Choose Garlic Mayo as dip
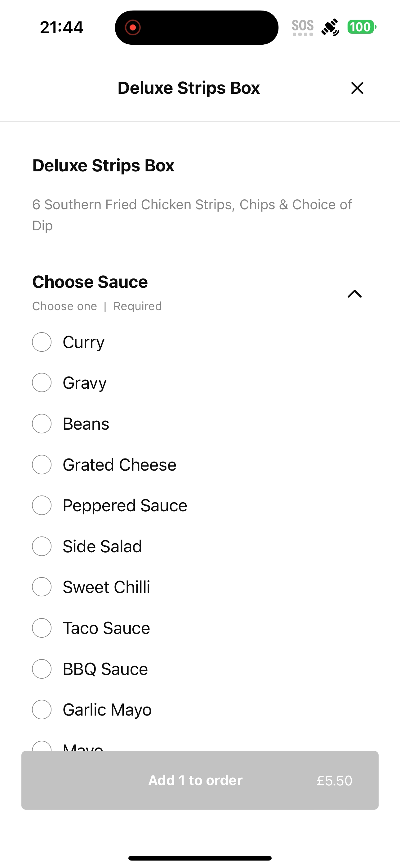 tap(42, 709)
